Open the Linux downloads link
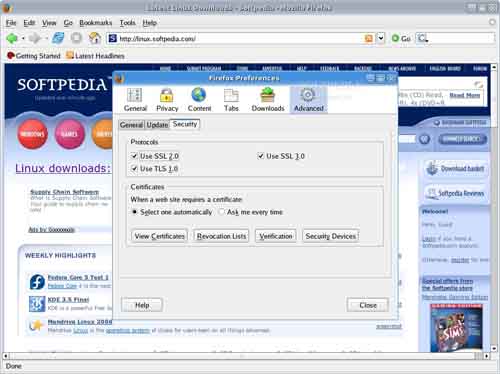Screen dimensions: 500x374 click(63, 168)
